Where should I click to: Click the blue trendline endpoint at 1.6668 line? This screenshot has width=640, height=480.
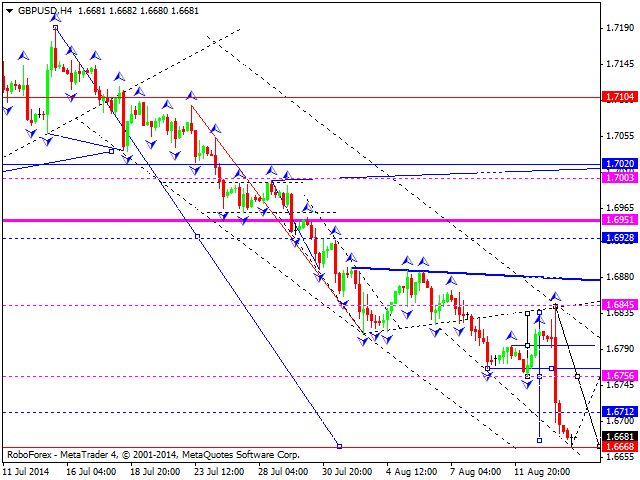pos(340,446)
